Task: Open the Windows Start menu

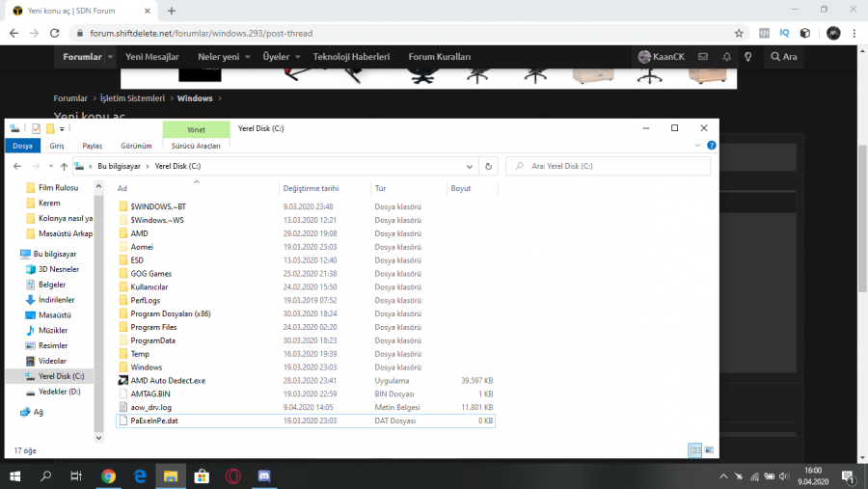Action: [14, 476]
